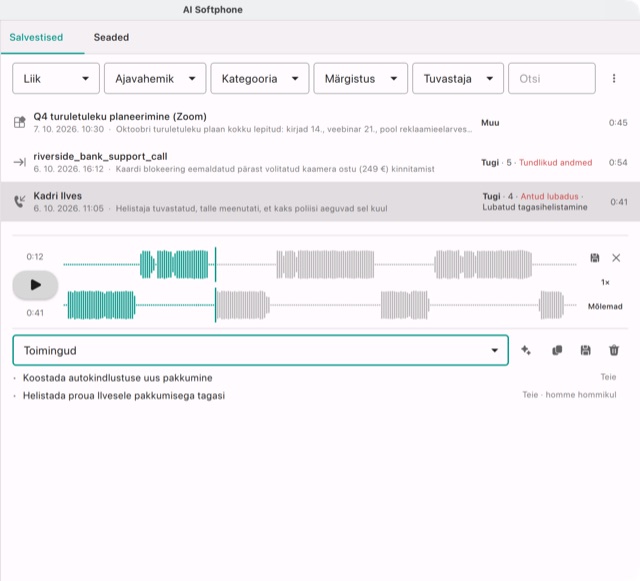Select the riverside_bank_support_call recording
Viewport: 640px width, 581px height.
coord(320,162)
